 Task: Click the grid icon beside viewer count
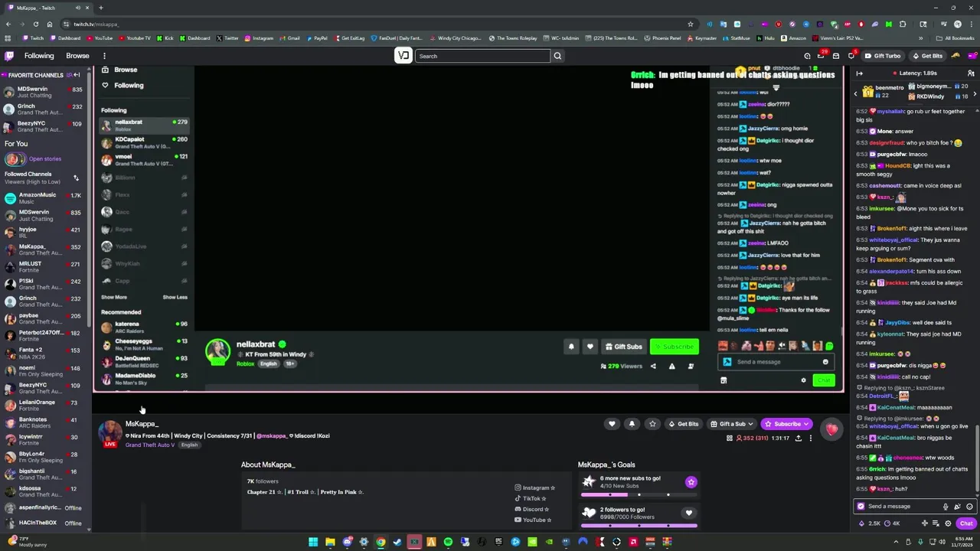point(729,439)
